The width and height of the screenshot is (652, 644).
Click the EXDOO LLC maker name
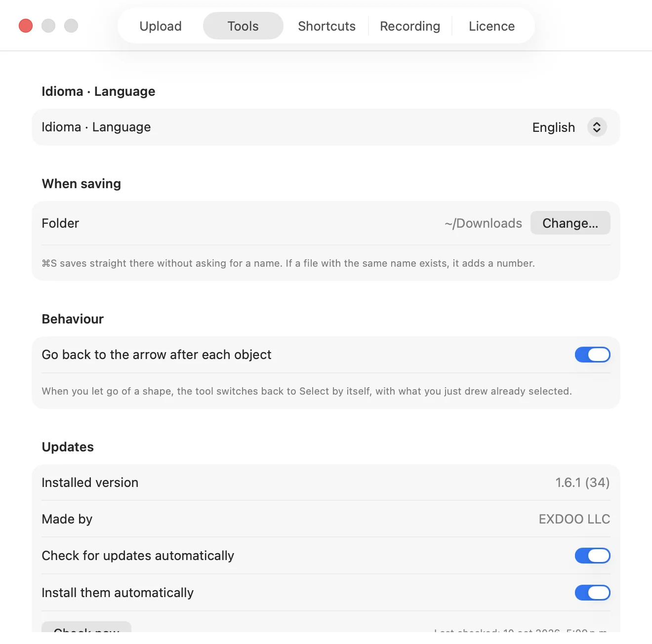pos(574,519)
